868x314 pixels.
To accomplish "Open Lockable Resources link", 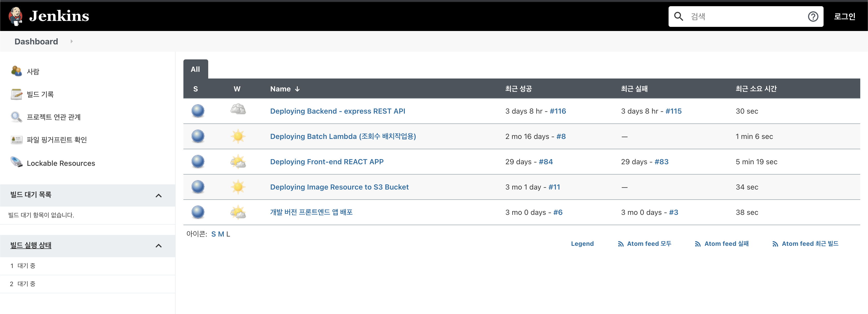I will pyautogui.click(x=61, y=163).
